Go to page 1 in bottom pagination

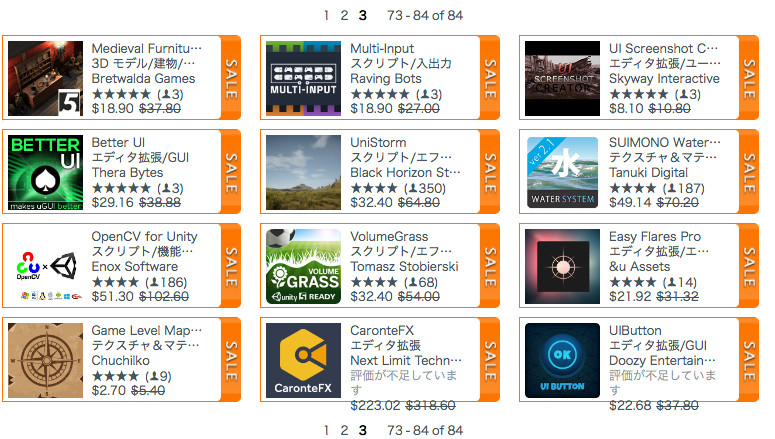(x=327, y=430)
